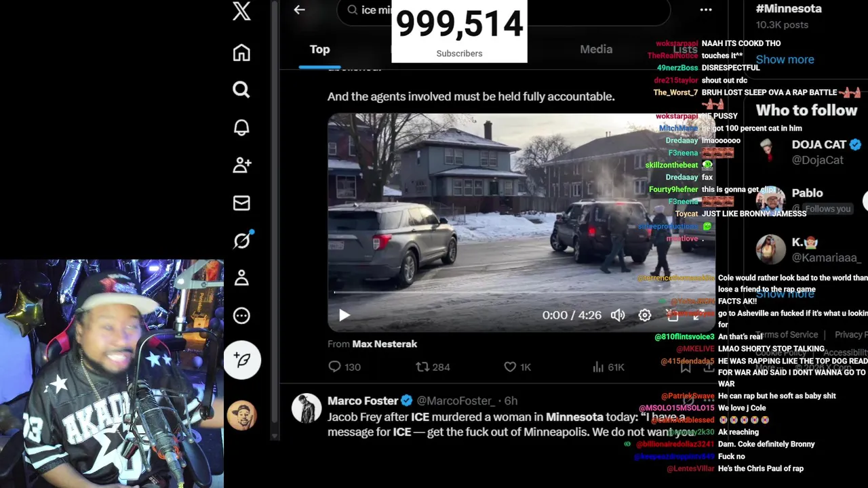Open Messages envelope icon
868x488 pixels.
(x=241, y=203)
